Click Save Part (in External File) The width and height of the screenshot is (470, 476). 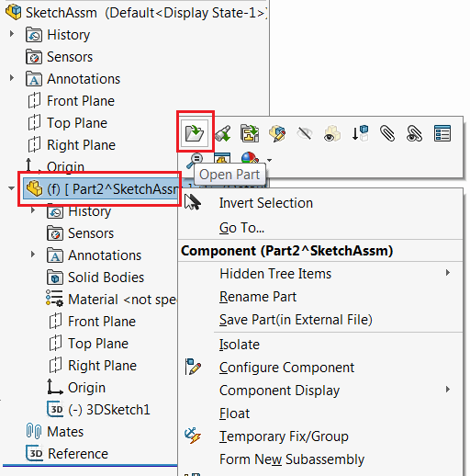click(x=296, y=320)
